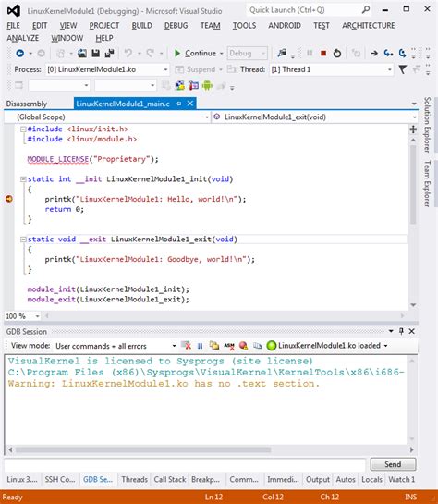Click the code editor vertical scrollbar thumb
Image resolution: width=438 pixels, height=504 pixels.
pyautogui.click(x=413, y=185)
